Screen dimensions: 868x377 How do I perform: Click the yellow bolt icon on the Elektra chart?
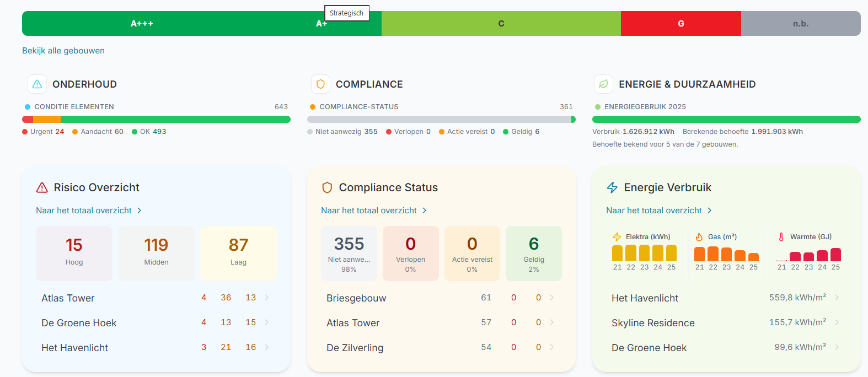click(x=617, y=237)
